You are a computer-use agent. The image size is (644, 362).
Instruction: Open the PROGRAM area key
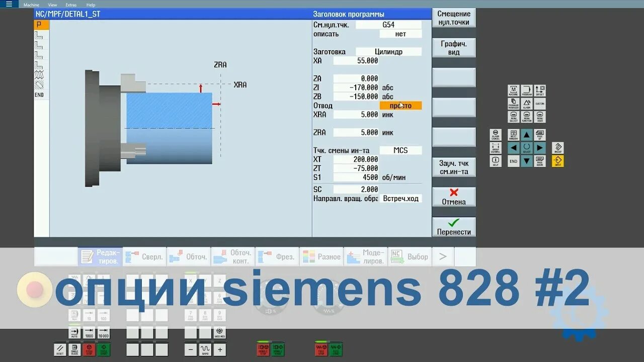click(526, 90)
